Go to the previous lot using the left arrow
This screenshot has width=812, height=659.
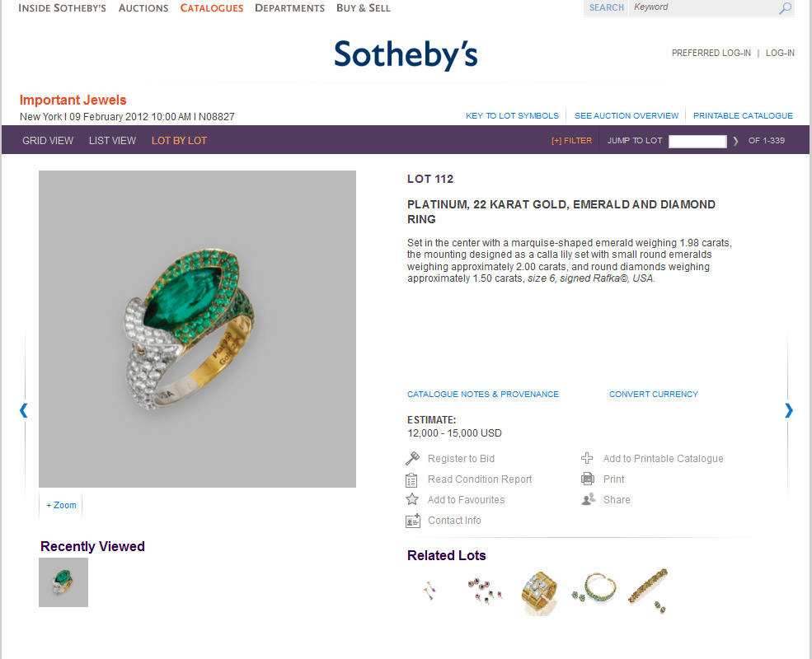point(23,410)
